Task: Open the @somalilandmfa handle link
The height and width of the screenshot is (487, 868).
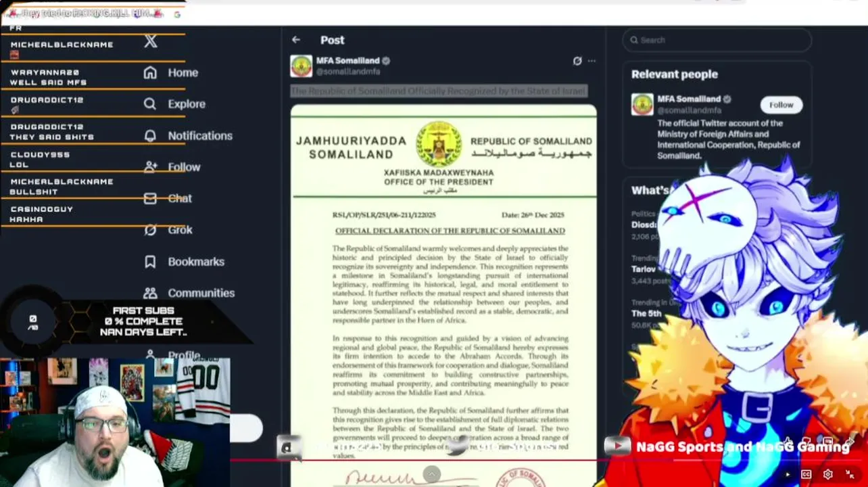Action: (x=348, y=71)
